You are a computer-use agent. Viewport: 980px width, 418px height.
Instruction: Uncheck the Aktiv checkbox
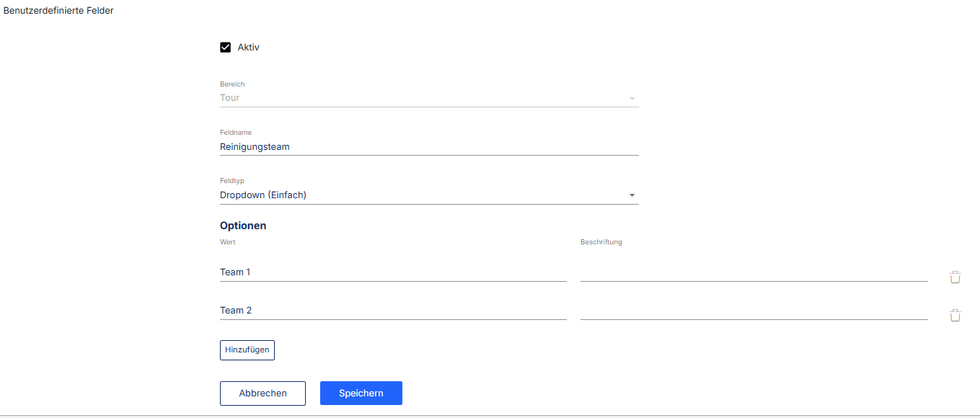225,48
